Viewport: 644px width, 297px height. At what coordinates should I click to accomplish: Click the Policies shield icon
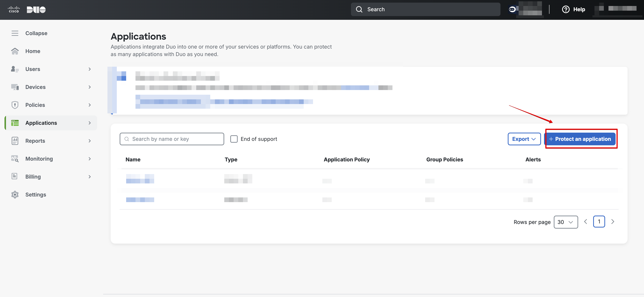tap(15, 105)
